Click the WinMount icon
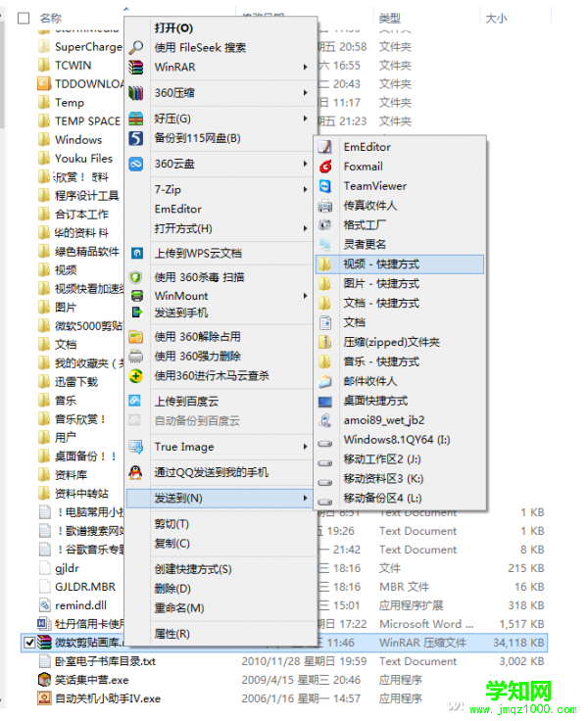Image resolution: width=588 pixels, height=721 pixels. click(x=136, y=296)
